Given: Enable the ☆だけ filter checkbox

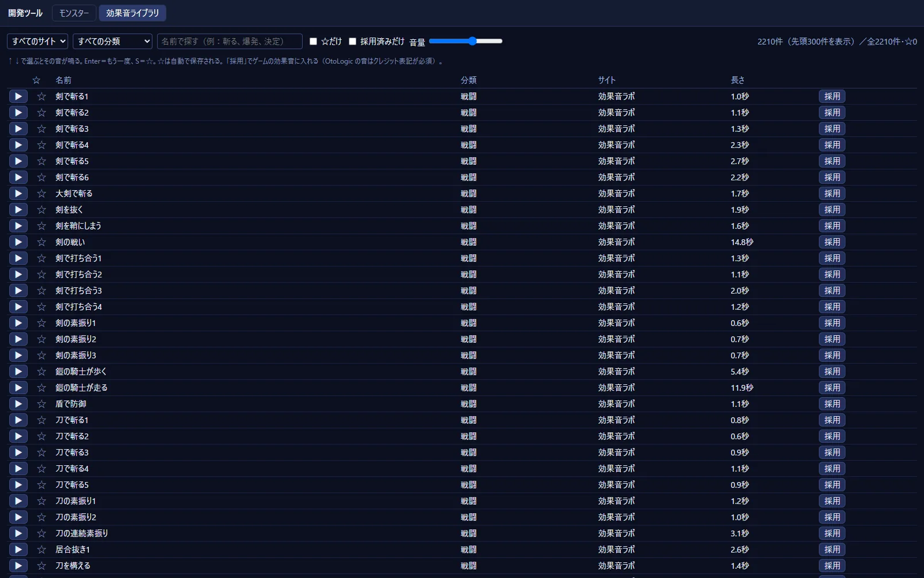Looking at the screenshot, I should [314, 42].
